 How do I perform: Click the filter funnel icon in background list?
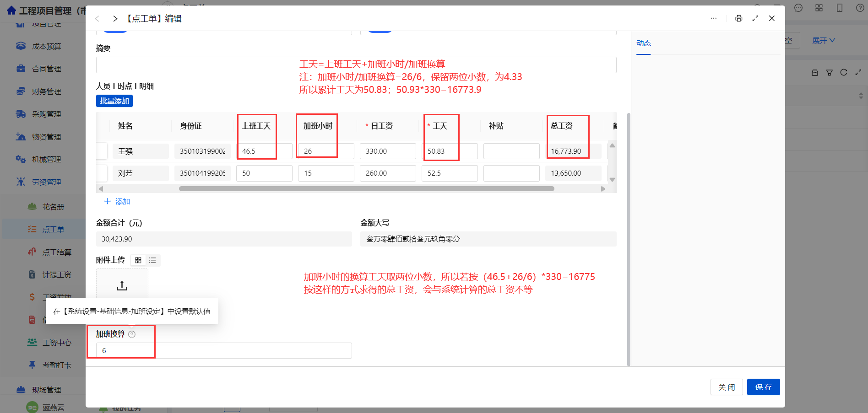[x=829, y=72]
